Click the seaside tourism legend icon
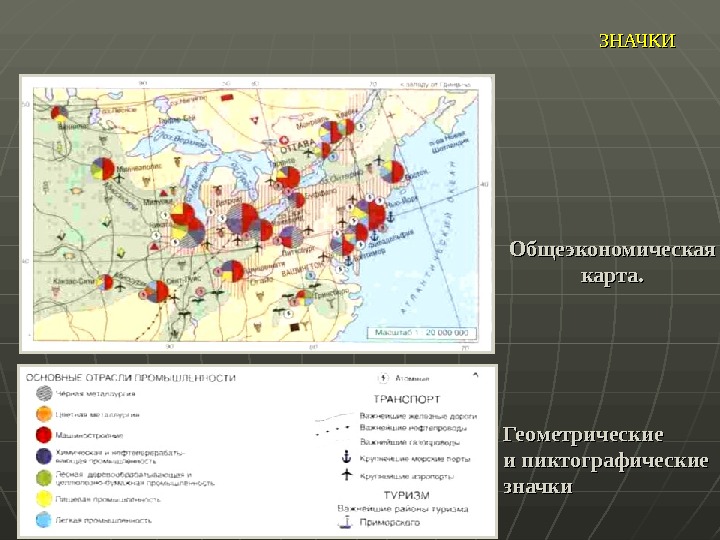 tap(345, 522)
